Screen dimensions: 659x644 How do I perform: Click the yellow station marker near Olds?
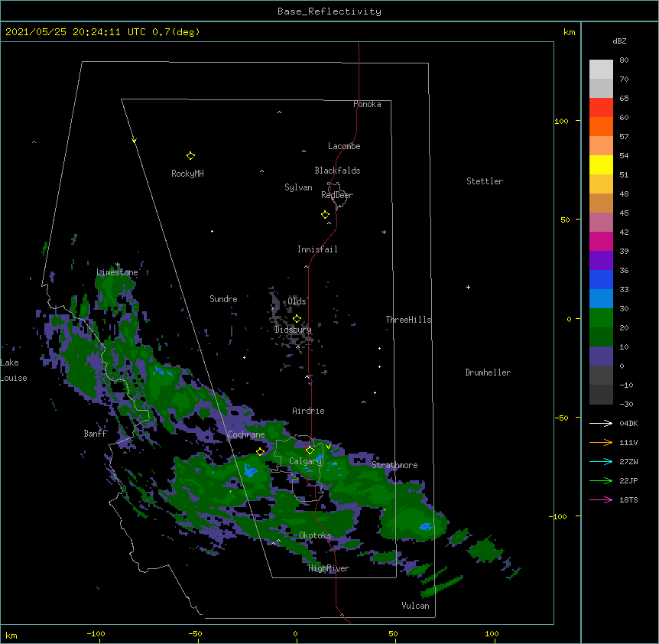297,319
